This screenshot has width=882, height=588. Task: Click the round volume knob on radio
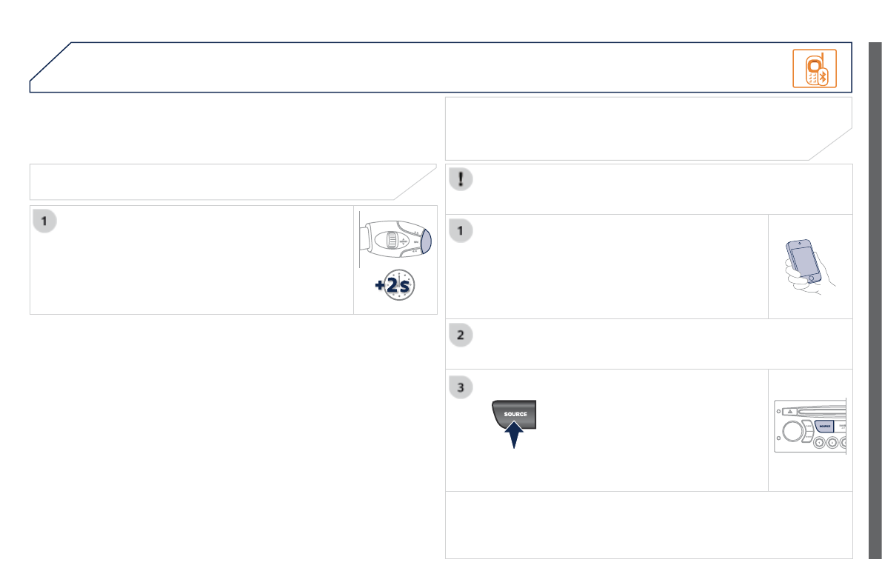(792, 431)
